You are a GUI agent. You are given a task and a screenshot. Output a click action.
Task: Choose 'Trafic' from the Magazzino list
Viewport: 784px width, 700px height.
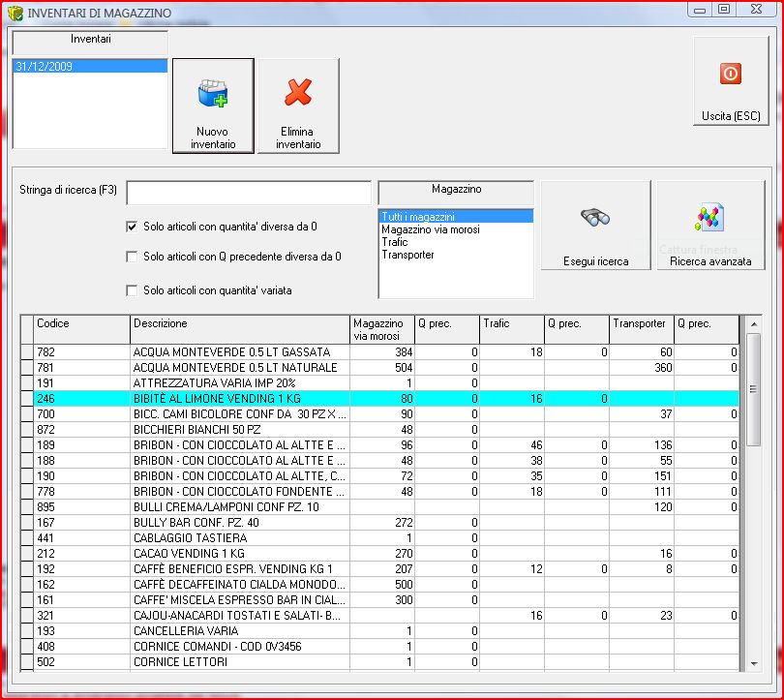(395, 242)
